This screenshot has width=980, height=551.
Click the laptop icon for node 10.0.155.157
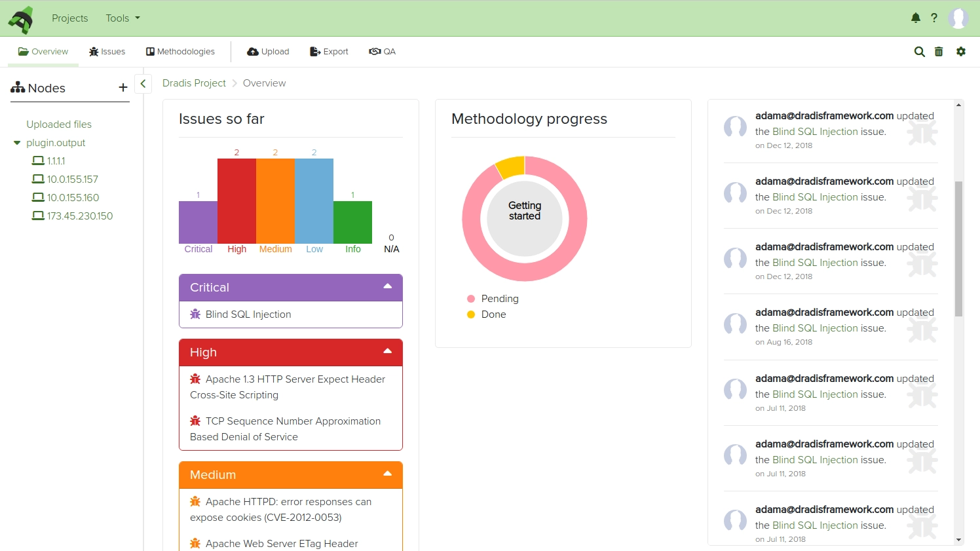[x=39, y=179]
